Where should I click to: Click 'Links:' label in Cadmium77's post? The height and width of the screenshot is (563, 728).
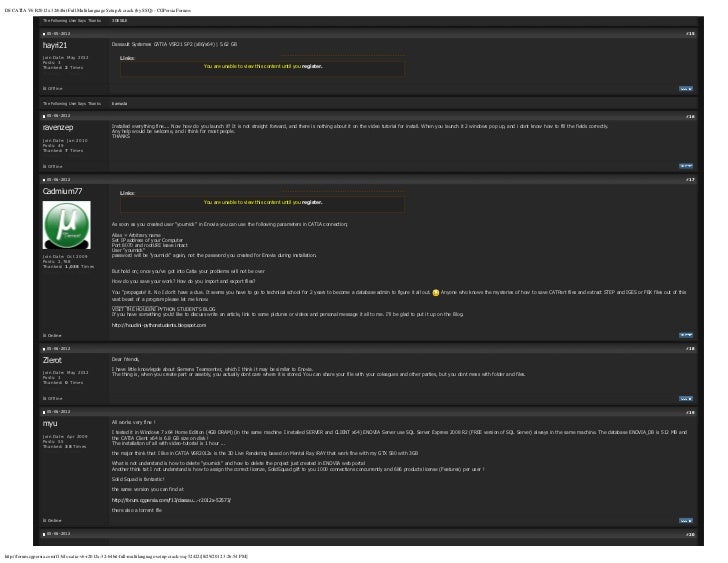127,193
